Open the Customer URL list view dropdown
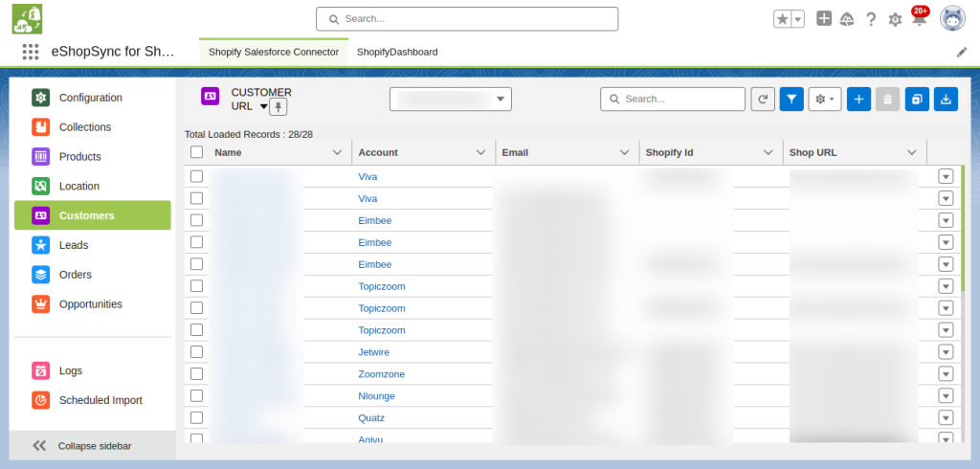980x469 pixels. click(264, 106)
